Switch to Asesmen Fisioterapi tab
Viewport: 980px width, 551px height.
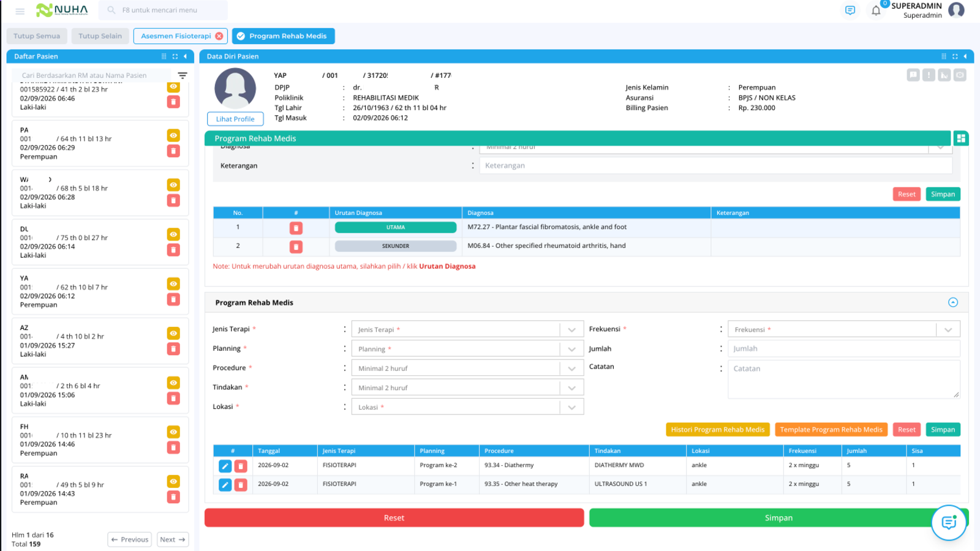(176, 36)
